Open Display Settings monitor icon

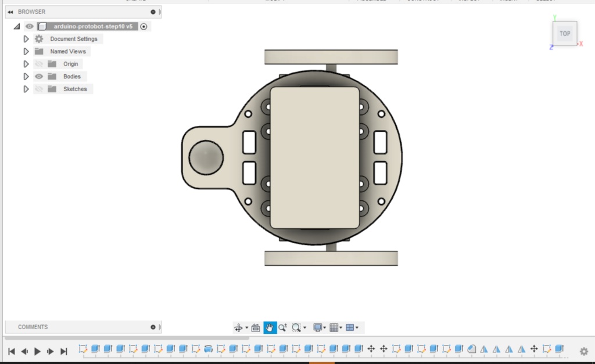[x=318, y=327]
